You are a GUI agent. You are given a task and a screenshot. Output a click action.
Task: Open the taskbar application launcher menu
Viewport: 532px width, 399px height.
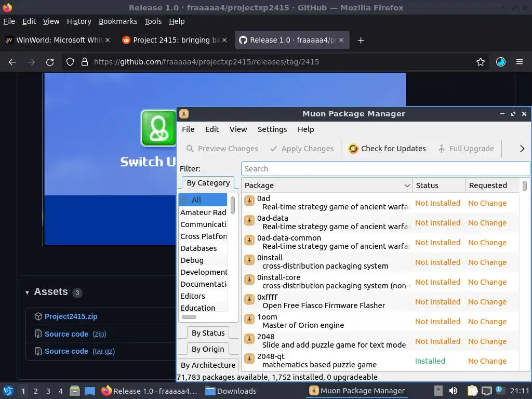pyautogui.click(x=8, y=391)
